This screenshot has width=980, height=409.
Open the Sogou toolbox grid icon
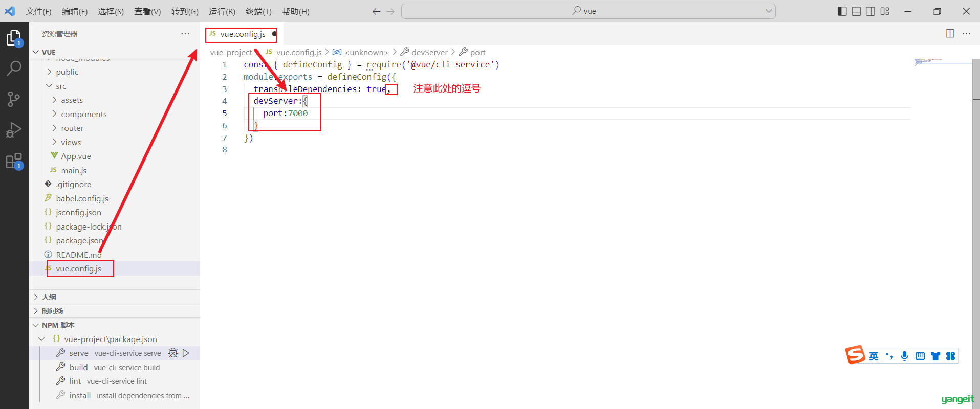pos(950,356)
